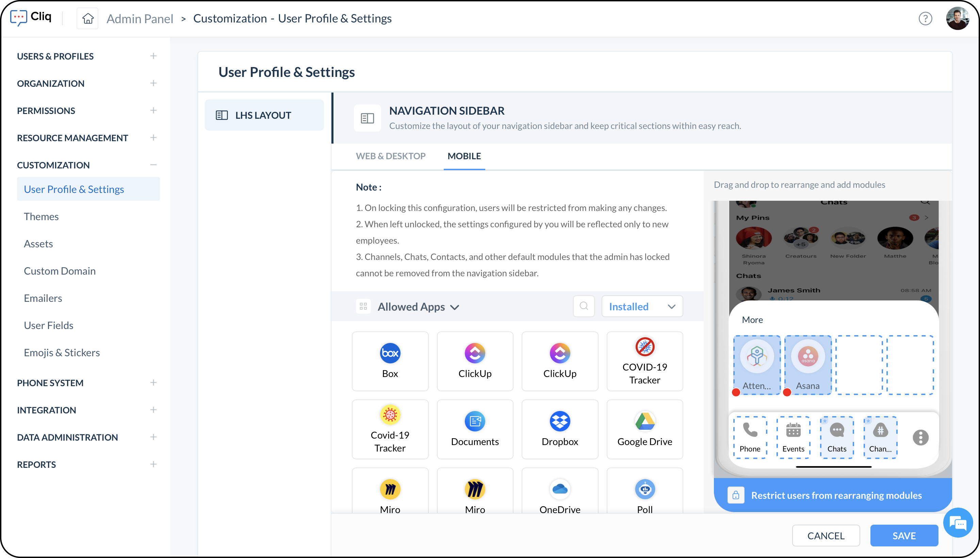
Task: Open the help question mark icon
Action: point(925,18)
